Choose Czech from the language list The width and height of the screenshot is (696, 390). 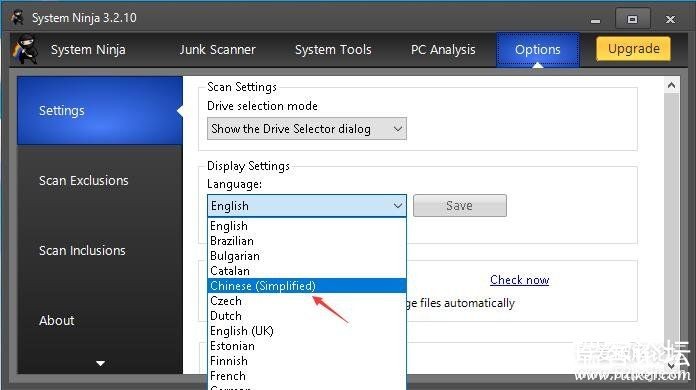click(x=307, y=301)
